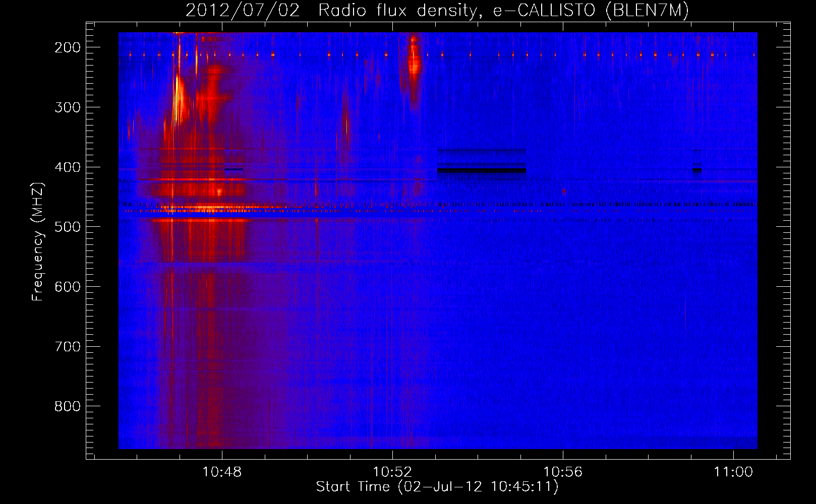Click the 10:48 time tick label
The height and width of the screenshot is (504, 816).
click(222, 472)
